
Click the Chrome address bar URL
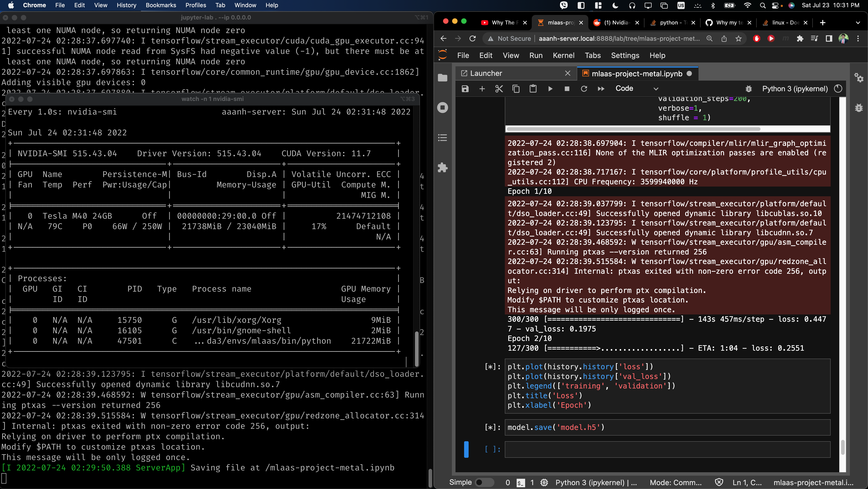619,39
